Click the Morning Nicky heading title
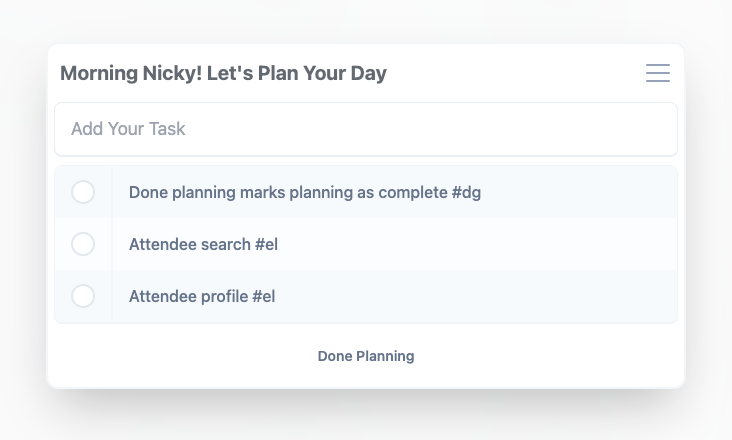Viewport: 732px width, 440px height. tap(223, 73)
